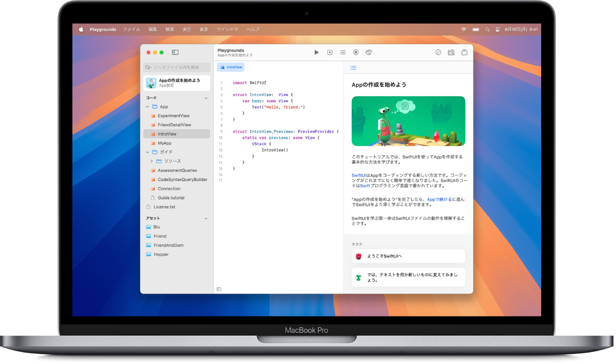Screen dimensions: 616x364
Task: Open the color palette icon in toolbar
Action: (x=369, y=53)
